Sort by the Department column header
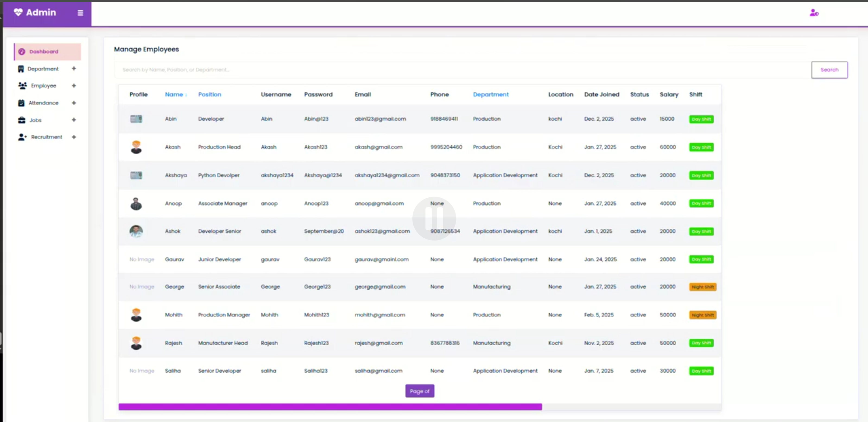The height and width of the screenshot is (422, 868). click(491, 95)
